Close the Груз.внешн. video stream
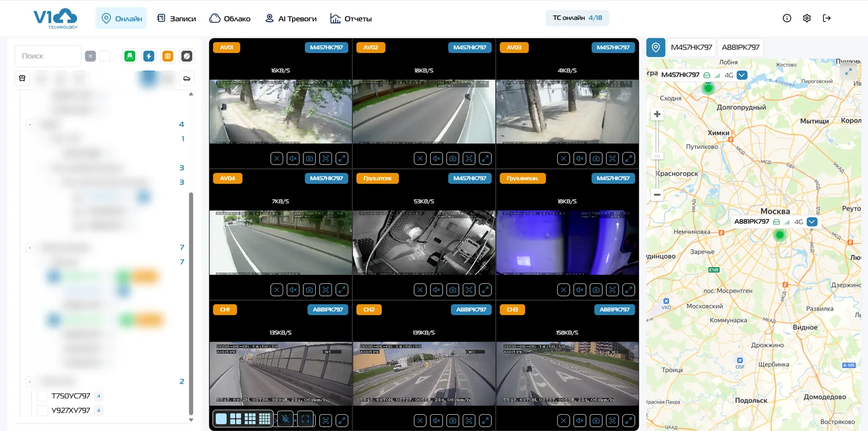The height and width of the screenshot is (431, 868). click(564, 290)
